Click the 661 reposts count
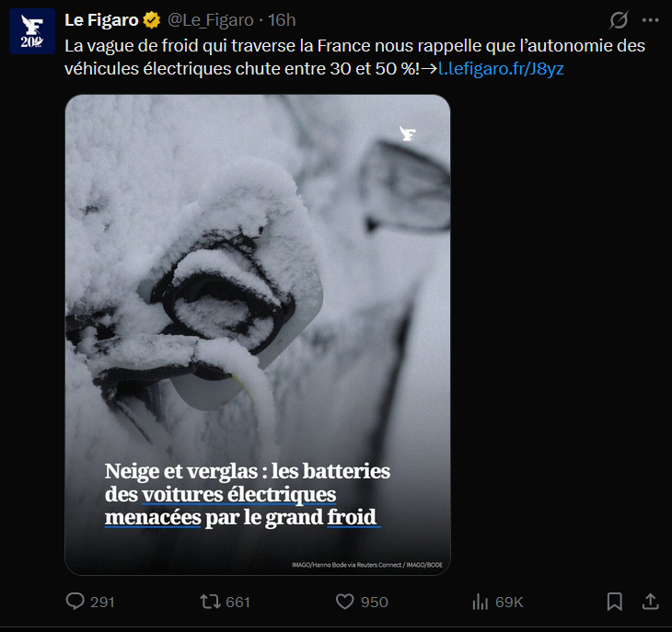The height and width of the screenshot is (632, 672). point(238,602)
